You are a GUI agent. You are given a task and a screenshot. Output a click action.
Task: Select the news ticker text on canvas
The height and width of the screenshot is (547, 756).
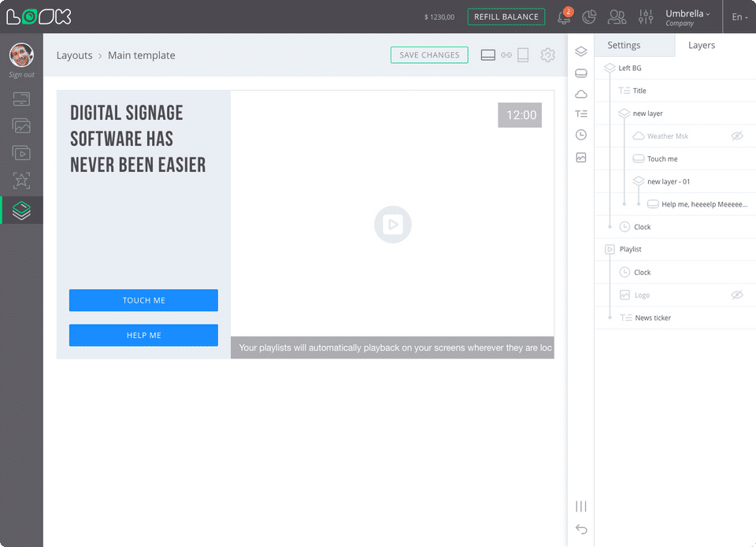click(392, 348)
